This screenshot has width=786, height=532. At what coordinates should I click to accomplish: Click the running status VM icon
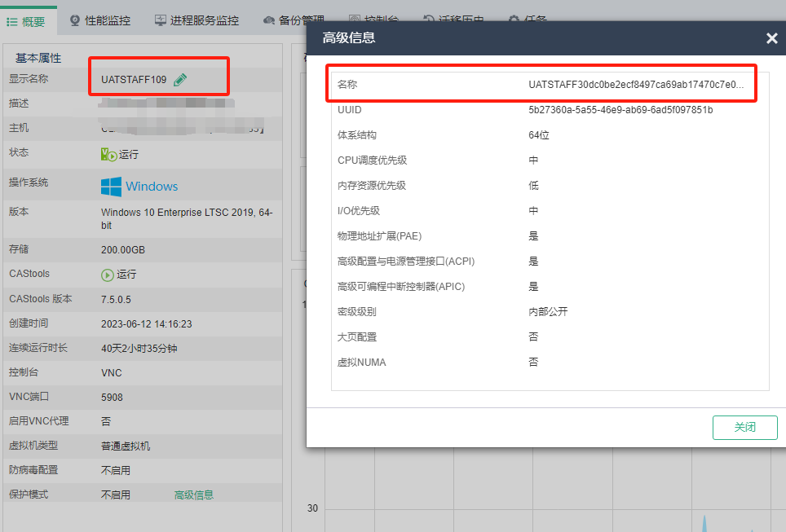tap(108, 154)
